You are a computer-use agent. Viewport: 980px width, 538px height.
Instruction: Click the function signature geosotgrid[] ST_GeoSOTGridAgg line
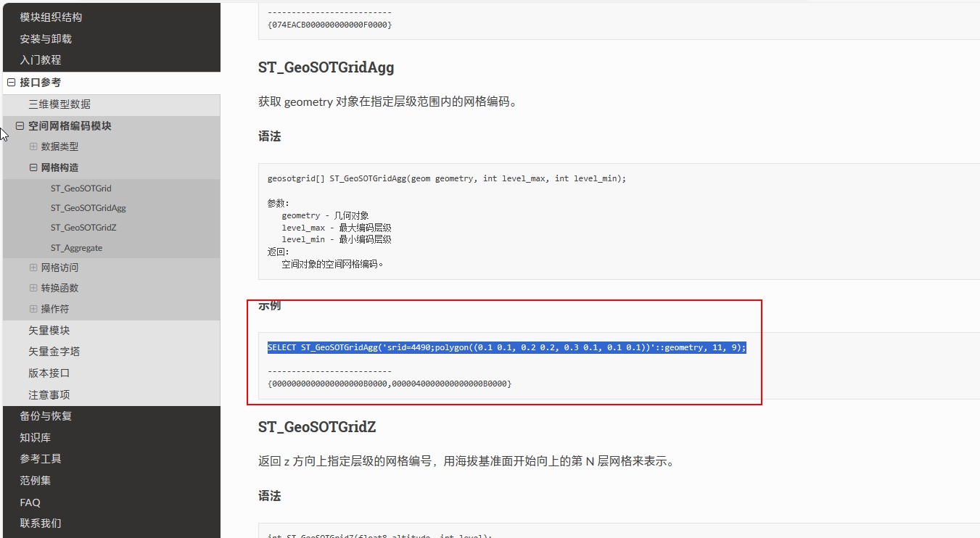[x=447, y=178]
